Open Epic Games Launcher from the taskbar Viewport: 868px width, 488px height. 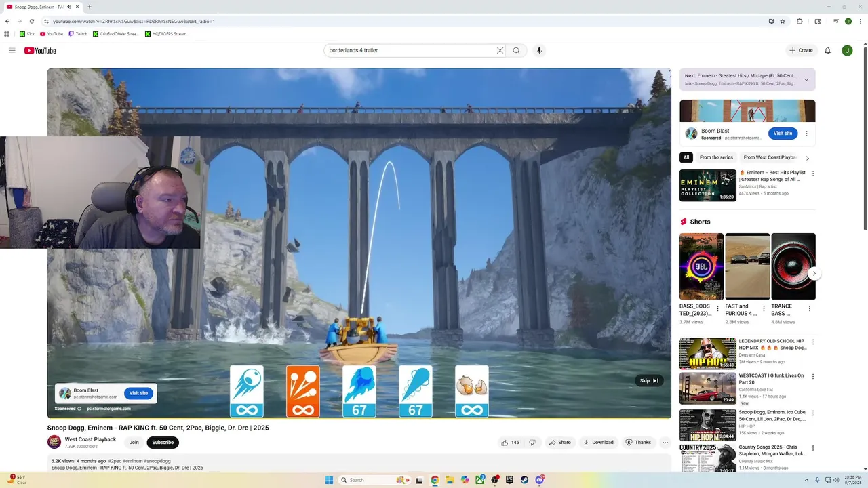[509, 480]
